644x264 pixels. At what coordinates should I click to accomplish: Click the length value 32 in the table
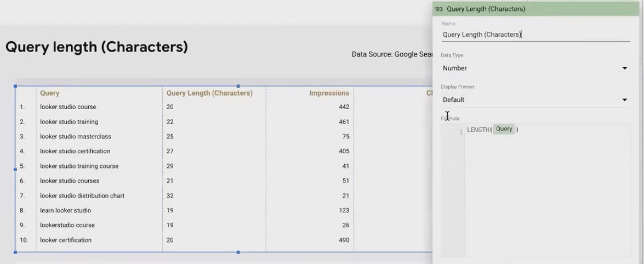click(170, 196)
